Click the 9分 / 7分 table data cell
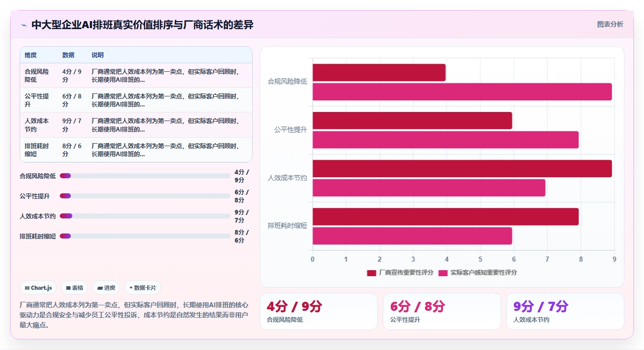This screenshot has width=644, height=350. pyautogui.click(x=72, y=125)
